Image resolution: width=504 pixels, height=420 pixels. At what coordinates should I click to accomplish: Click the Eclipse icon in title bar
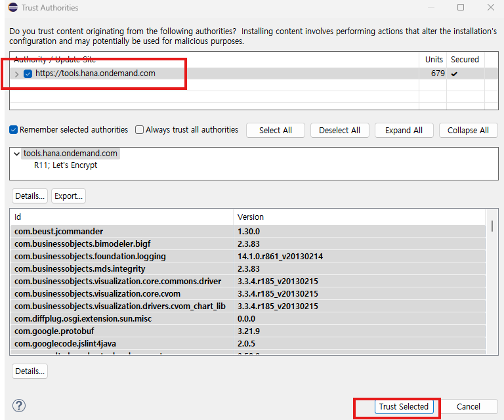pos(13,7)
